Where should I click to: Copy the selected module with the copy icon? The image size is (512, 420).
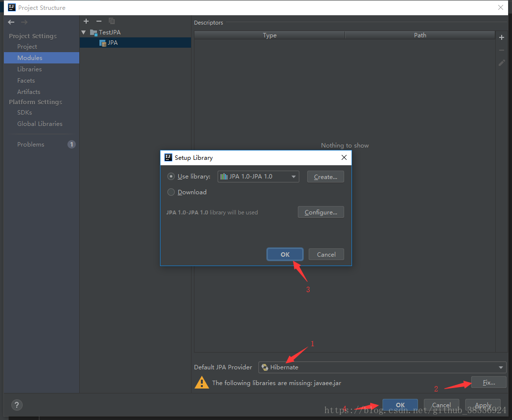112,21
